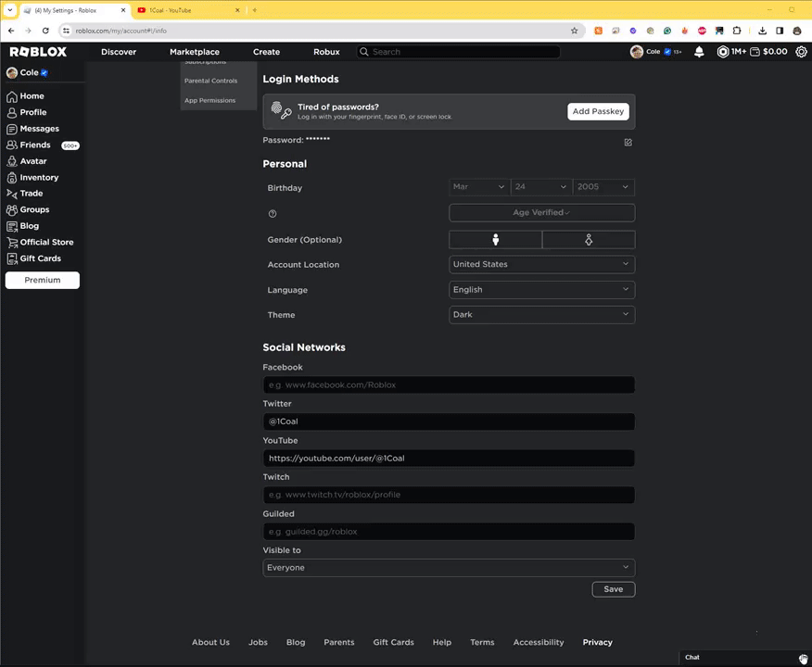Open Inventory from the sidebar
Image resolution: width=812 pixels, height=667 pixels.
pyautogui.click(x=32, y=178)
